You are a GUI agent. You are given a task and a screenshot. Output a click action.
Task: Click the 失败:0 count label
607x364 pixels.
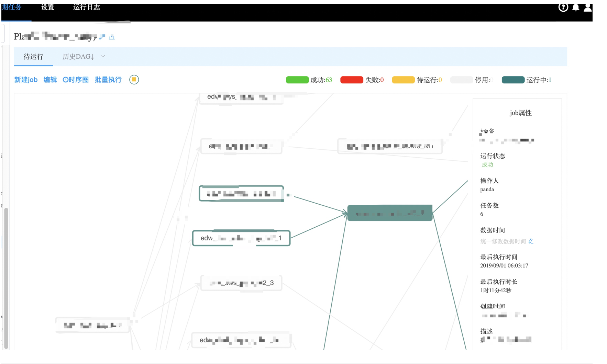[x=374, y=80]
